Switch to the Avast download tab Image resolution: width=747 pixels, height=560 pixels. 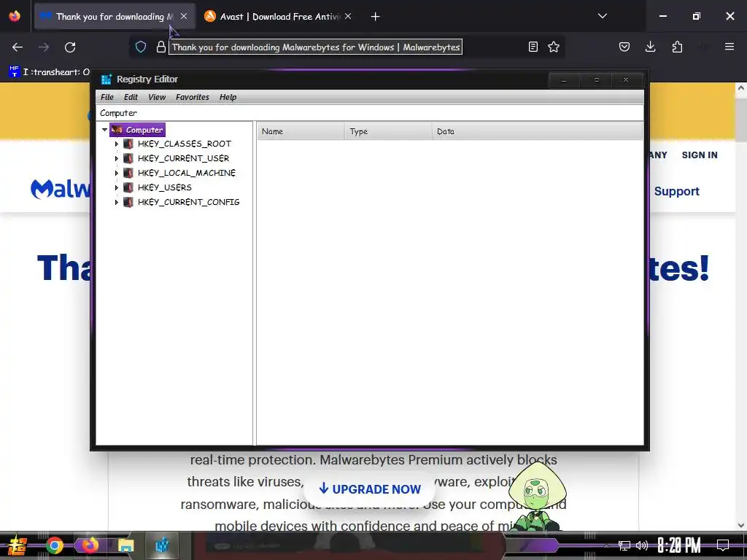pos(279,17)
